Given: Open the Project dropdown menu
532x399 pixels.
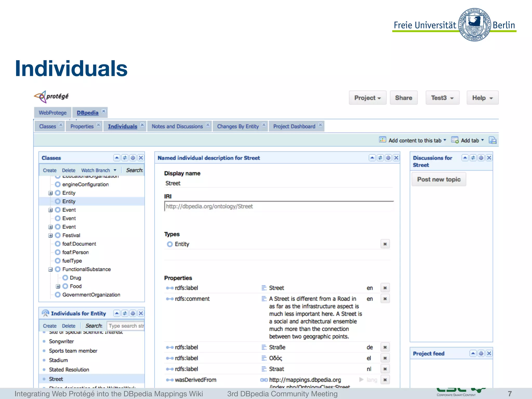Looking at the screenshot, I should pos(367,98).
